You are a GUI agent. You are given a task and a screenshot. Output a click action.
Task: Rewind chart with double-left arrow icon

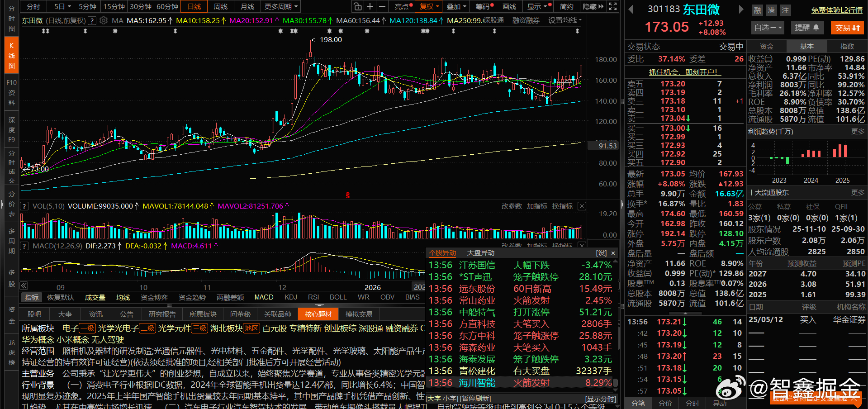coord(24,286)
